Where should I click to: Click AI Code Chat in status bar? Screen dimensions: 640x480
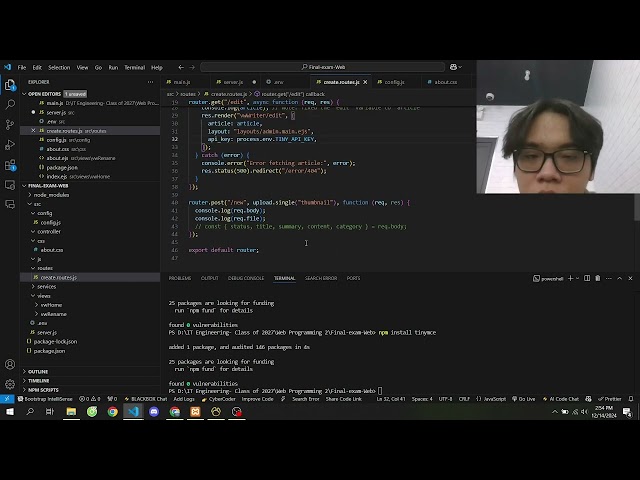tap(561, 399)
